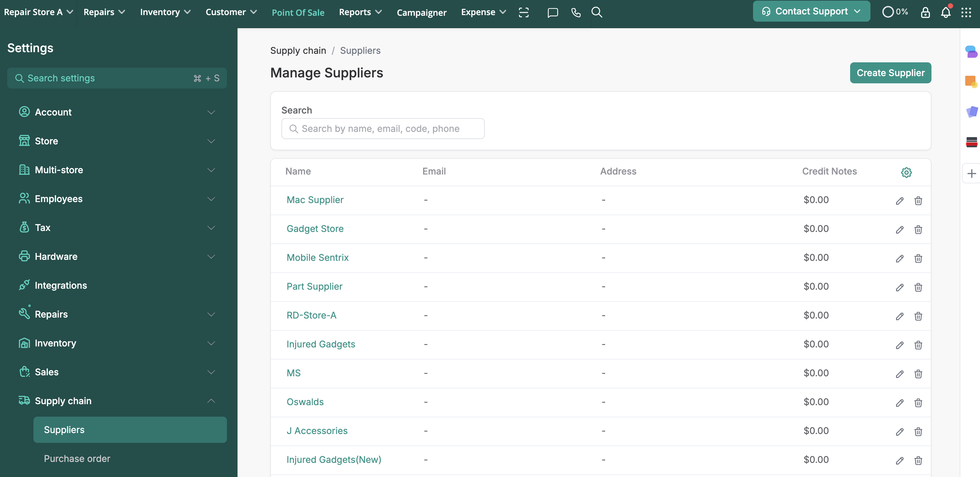Viewport: 980px width, 477px height.
Task: Open table column settings gear
Action: click(906, 172)
